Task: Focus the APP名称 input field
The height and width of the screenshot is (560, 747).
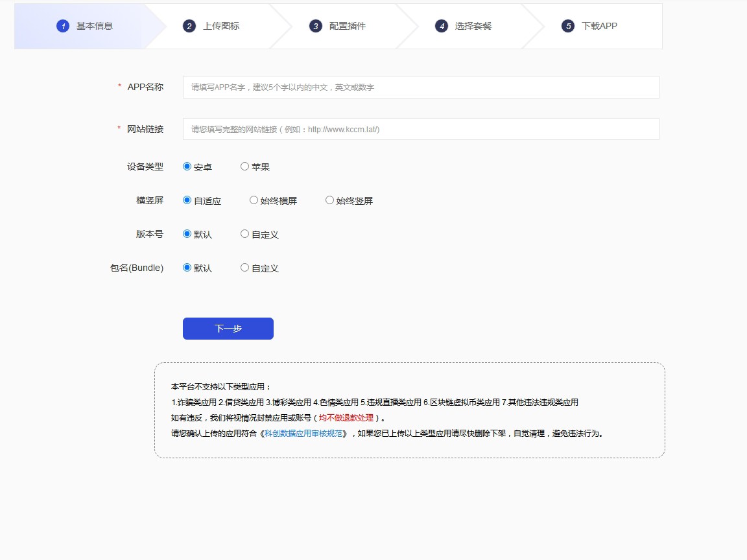Action: pyautogui.click(x=421, y=87)
